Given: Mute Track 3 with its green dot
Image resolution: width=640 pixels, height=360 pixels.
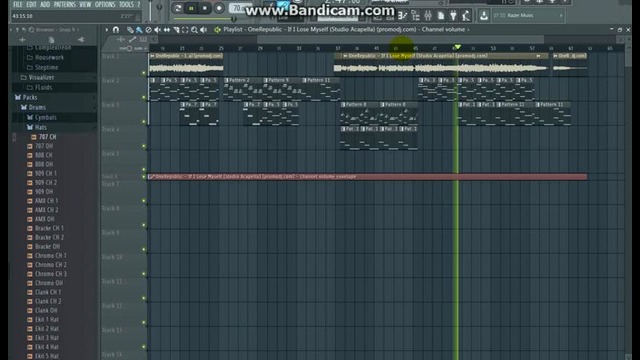Looking at the screenshot, I should point(144,122).
